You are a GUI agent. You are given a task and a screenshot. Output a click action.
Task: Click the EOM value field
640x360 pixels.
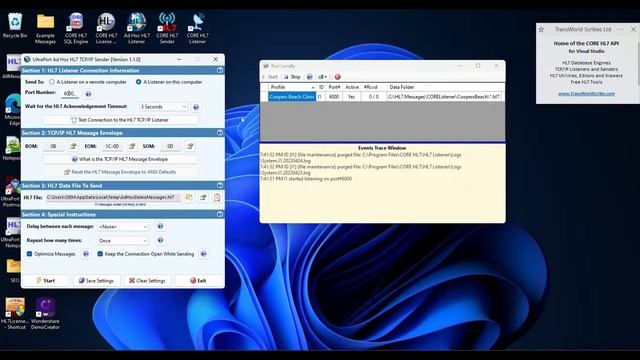(112, 146)
